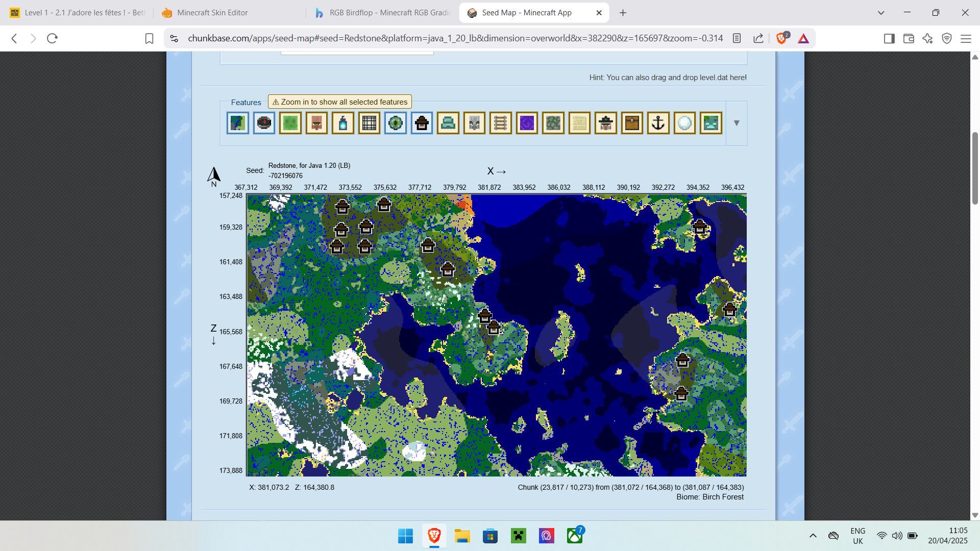Screen dimensions: 980x551
Task: Open the Brave Shields lion icon
Action: 781,38
